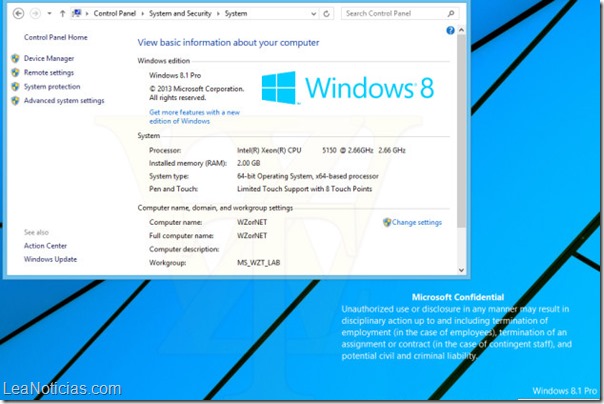Open Control Panel Home
604x404 pixels.
click(55, 37)
